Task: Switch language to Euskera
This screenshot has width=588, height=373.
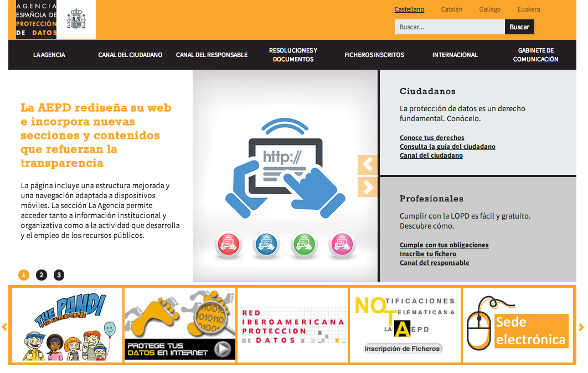Action: pyautogui.click(x=529, y=9)
